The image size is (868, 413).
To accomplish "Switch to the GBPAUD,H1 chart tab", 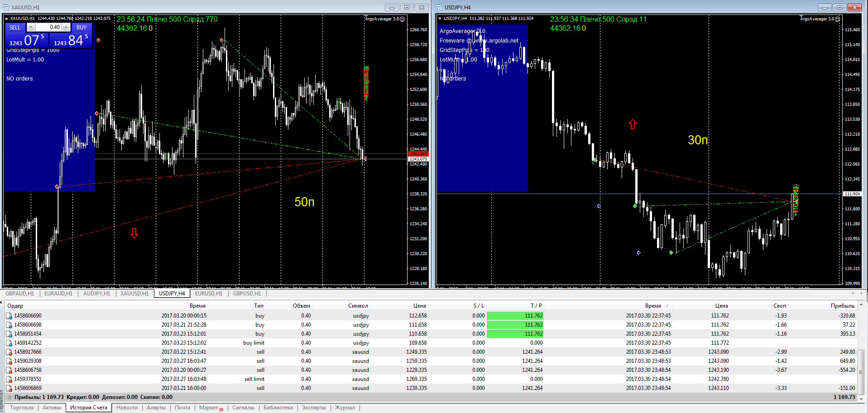I will [20, 294].
